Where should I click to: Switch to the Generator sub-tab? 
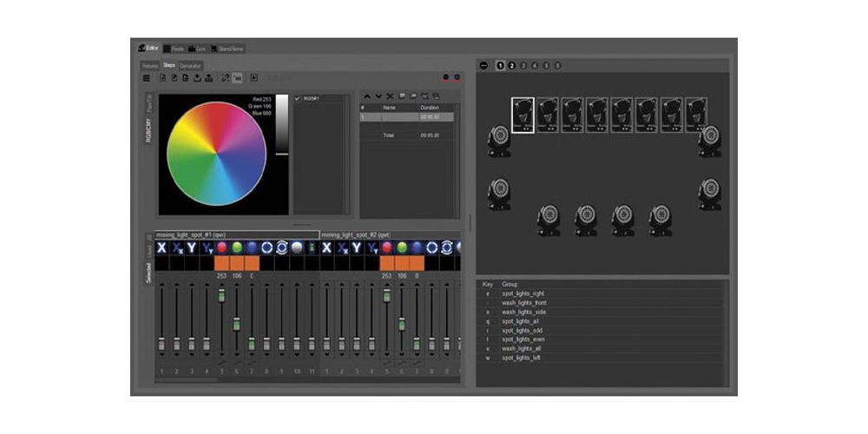(190, 65)
